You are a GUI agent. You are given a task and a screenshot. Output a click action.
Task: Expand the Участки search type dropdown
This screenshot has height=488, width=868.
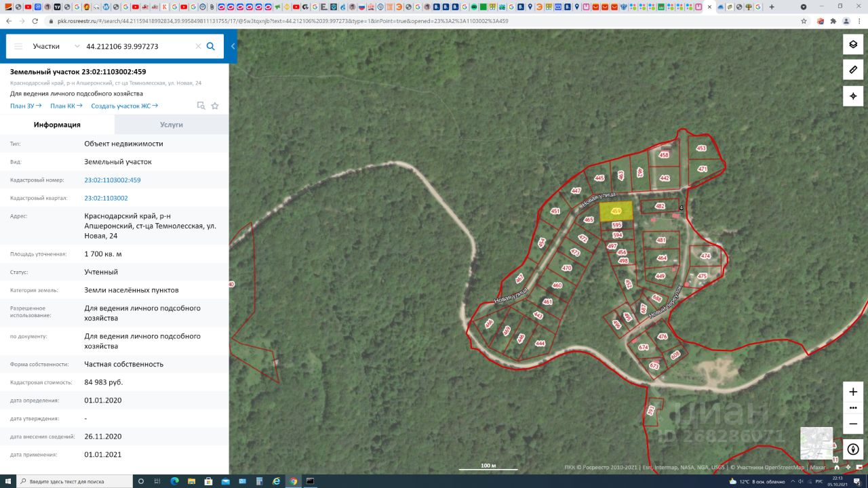[56, 47]
